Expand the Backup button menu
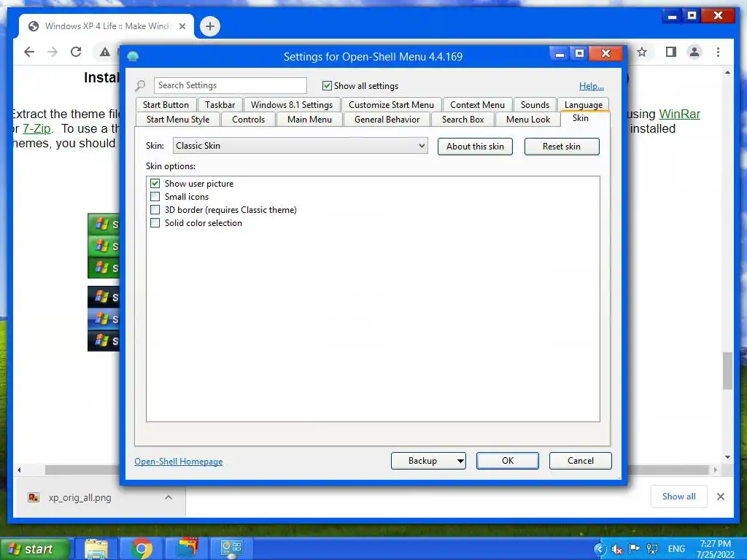Image resolution: width=747 pixels, height=560 pixels. (460, 461)
